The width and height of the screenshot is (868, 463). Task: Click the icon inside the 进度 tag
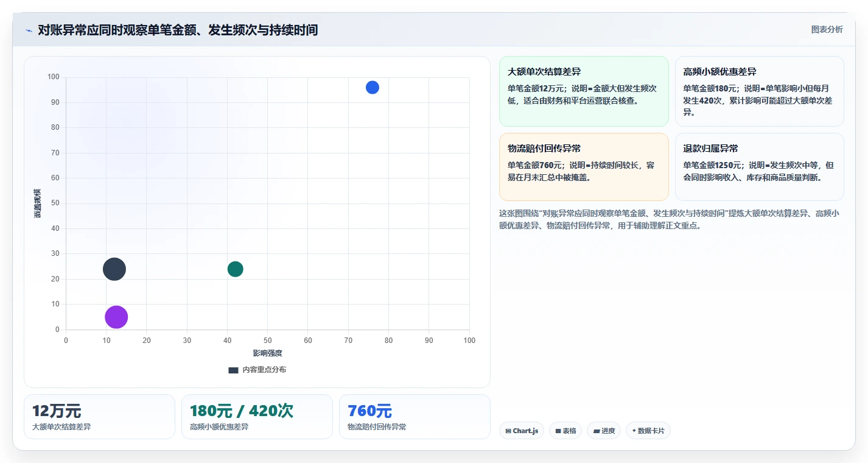click(x=596, y=431)
